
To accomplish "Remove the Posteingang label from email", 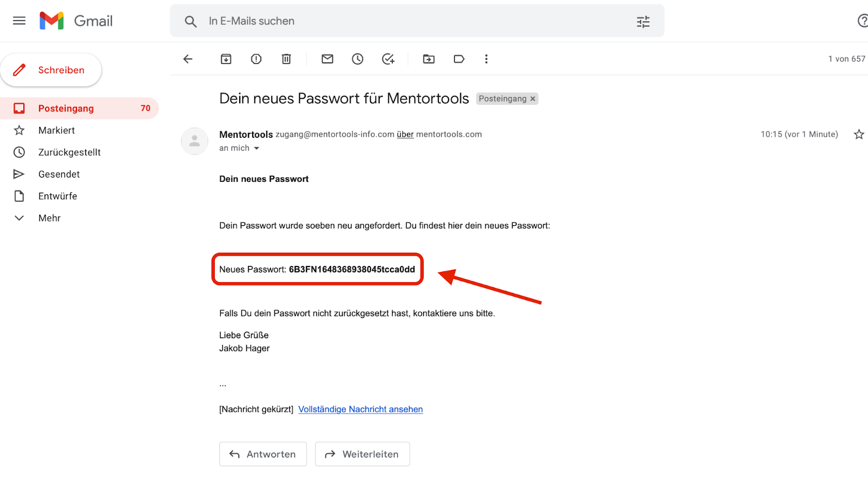I will (x=533, y=99).
